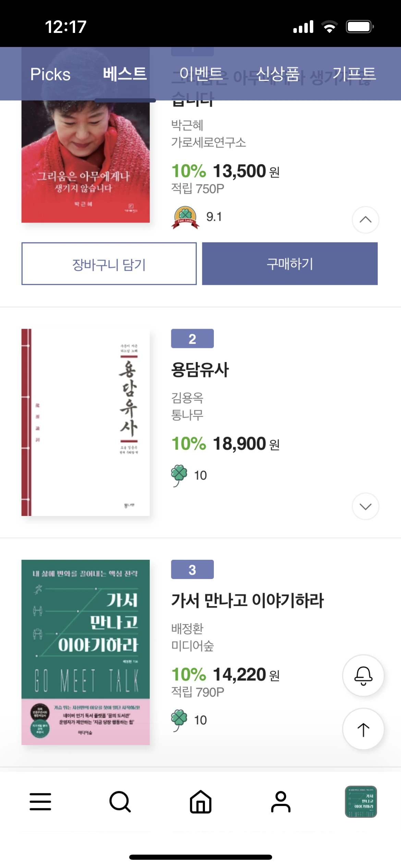401x868 pixels.
Task: Go to home via house icon
Action: click(x=200, y=801)
